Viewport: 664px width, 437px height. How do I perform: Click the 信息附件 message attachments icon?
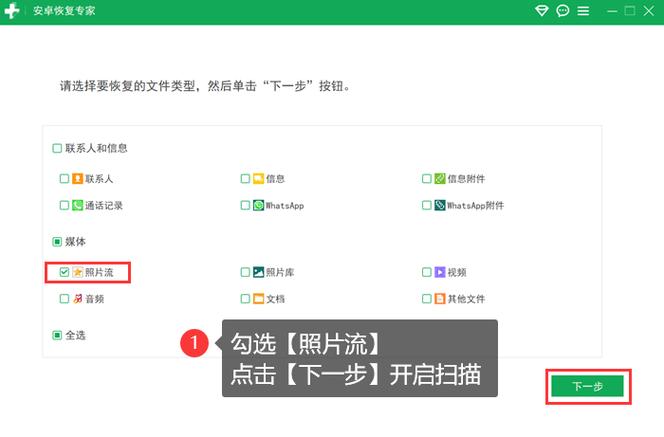[440, 179]
